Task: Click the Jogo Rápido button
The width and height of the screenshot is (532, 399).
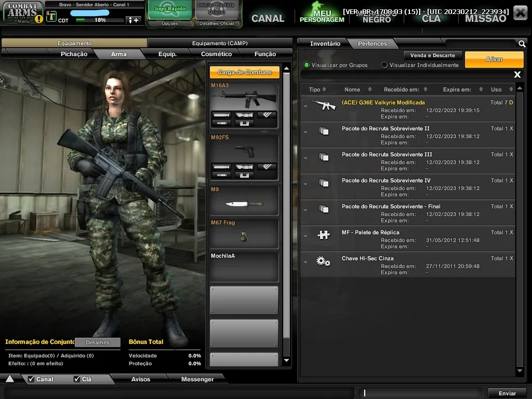Action: tap(170, 11)
